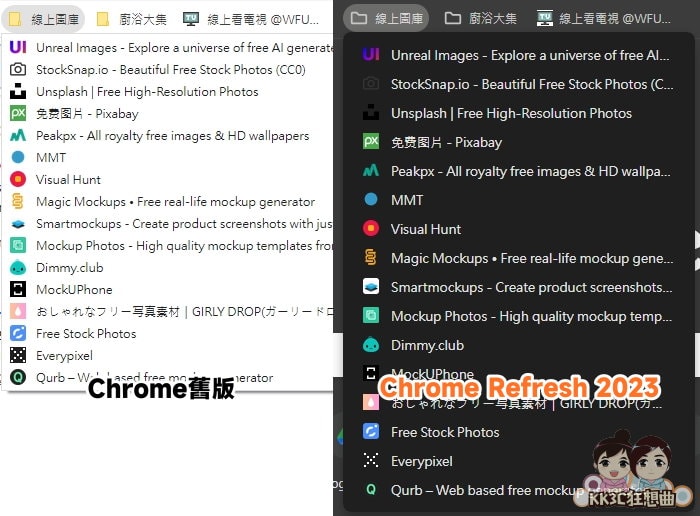Select Free Stock Photos in the dark menu
Screen dimensions: 700x516
(519, 432)
